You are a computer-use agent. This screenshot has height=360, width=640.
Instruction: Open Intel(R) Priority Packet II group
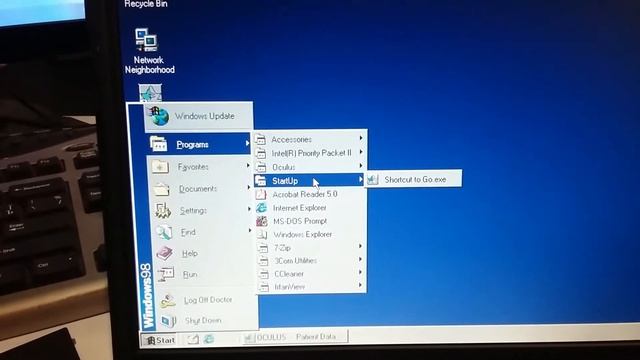pyautogui.click(x=309, y=153)
